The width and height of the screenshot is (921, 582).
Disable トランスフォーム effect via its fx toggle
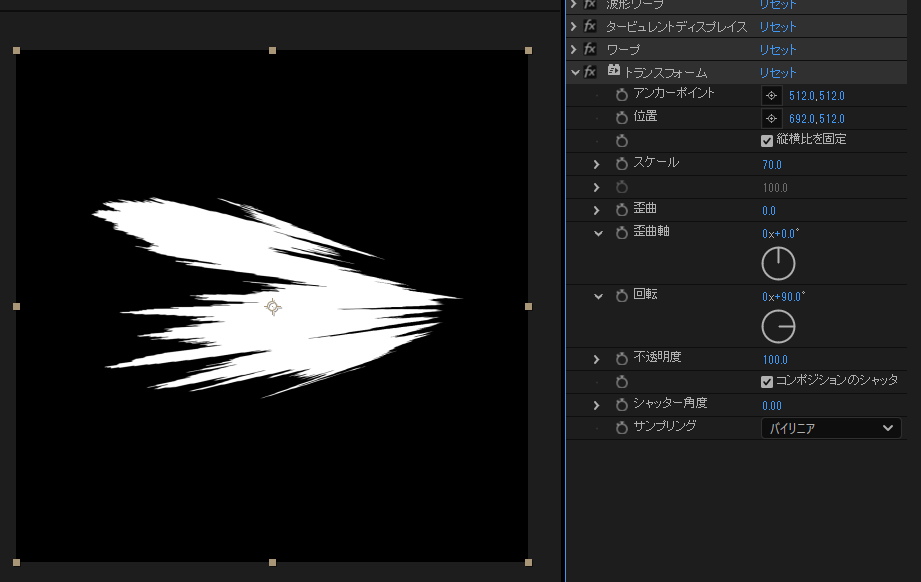point(590,72)
